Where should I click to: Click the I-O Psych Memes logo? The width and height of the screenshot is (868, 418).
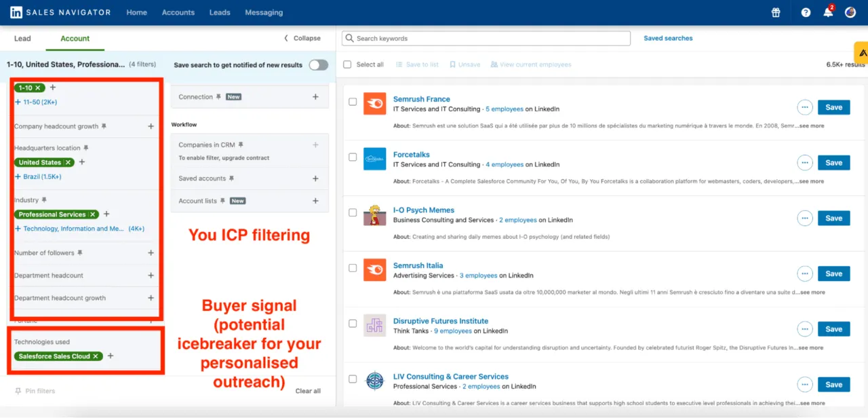[374, 215]
